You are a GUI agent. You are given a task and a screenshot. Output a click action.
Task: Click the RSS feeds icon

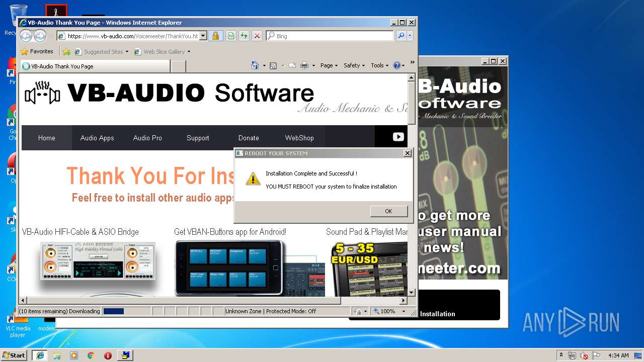pos(273,65)
